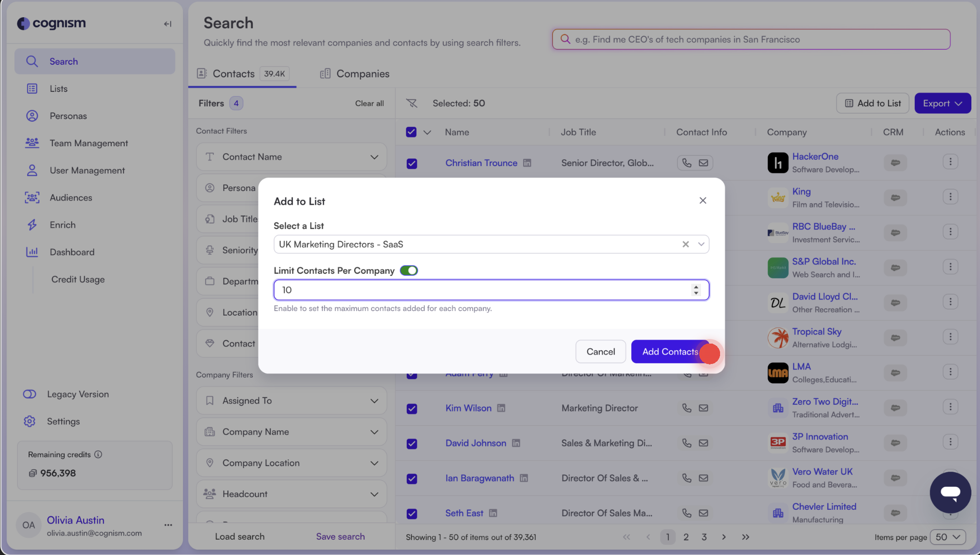Open the Search section in the sidebar
The image size is (980, 555).
point(63,61)
